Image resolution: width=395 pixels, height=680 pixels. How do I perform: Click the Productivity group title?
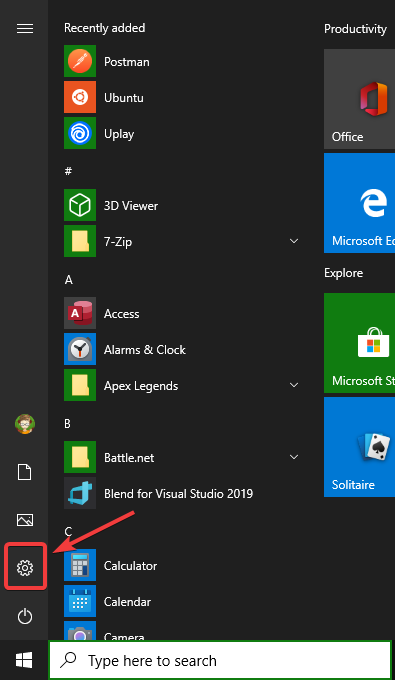point(355,29)
